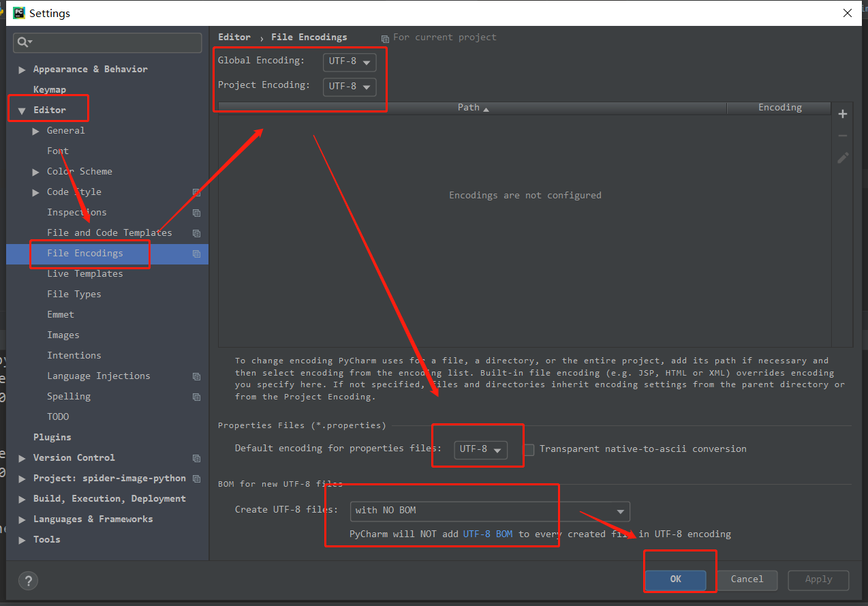Expand Project: spider-image-python section
This screenshot has width=868, height=606.
[22, 479]
